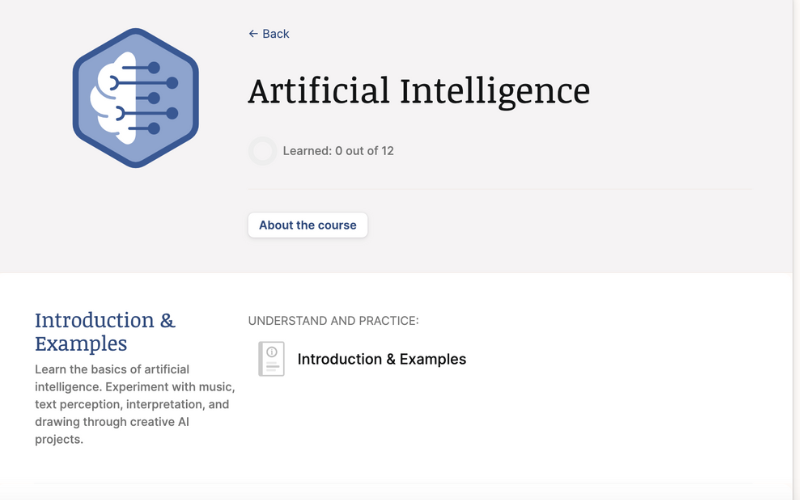
Task: Click the hexagonal AI course logo
Action: coord(135,98)
